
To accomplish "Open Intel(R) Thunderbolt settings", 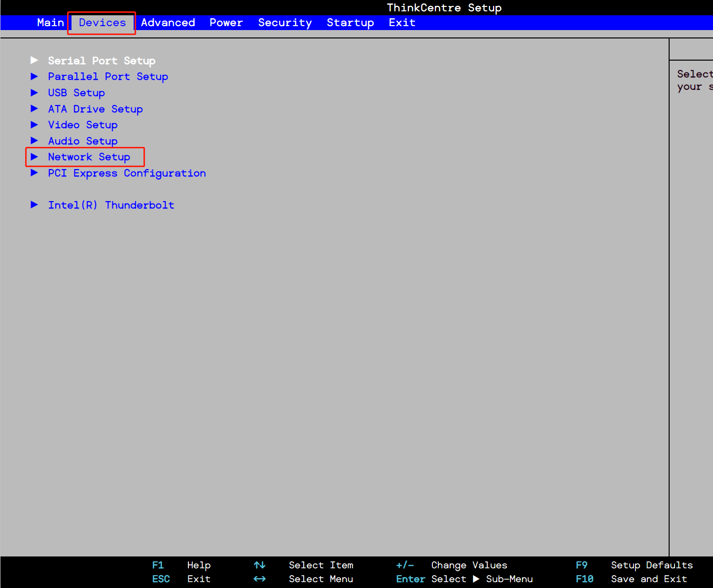I will click(x=111, y=205).
